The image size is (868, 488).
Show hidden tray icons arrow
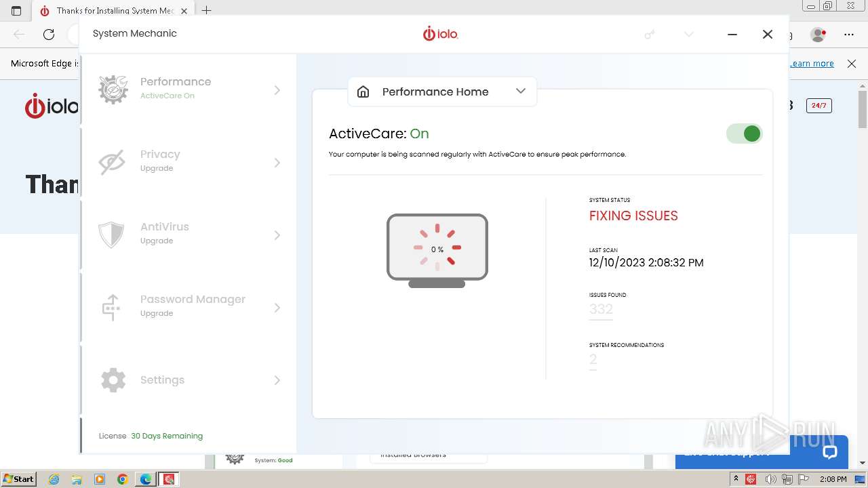point(736,479)
